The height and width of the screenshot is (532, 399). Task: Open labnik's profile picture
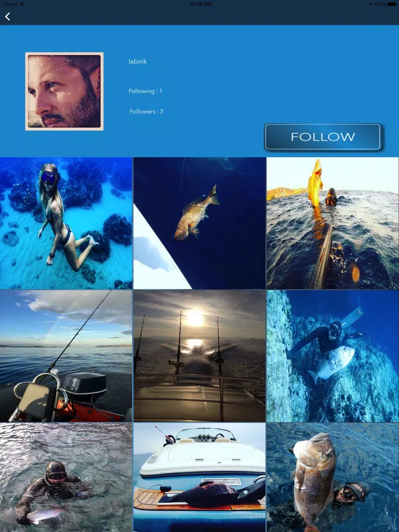tap(65, 91)
